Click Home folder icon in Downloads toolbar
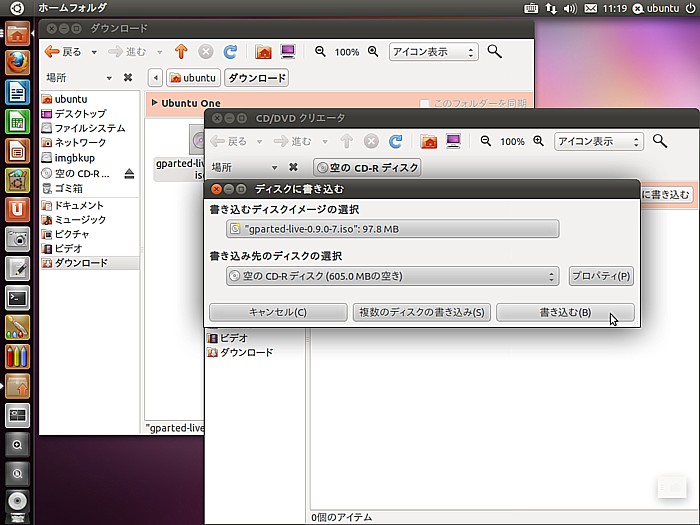This screenshot has width=700, height=525. [x=263, y=52]
